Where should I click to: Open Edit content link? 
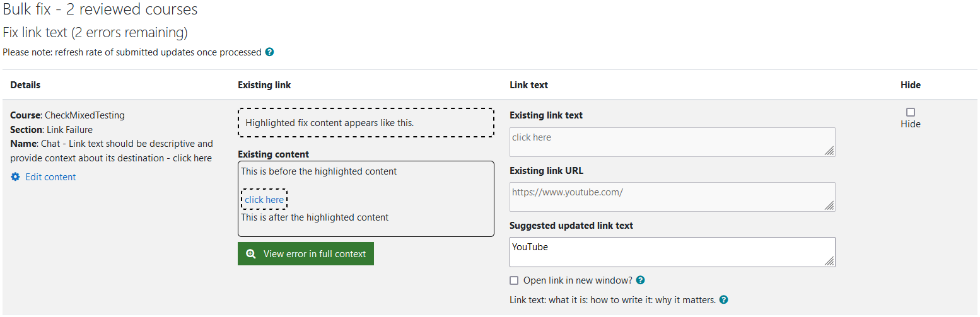coord(50,177)
